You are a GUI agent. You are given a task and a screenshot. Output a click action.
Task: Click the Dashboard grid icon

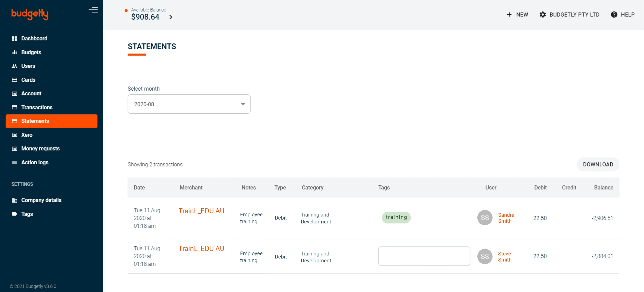click(x=15, y=39)
